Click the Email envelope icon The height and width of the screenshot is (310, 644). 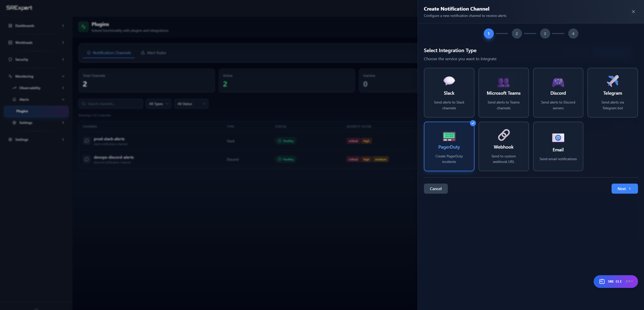point(558,138)
